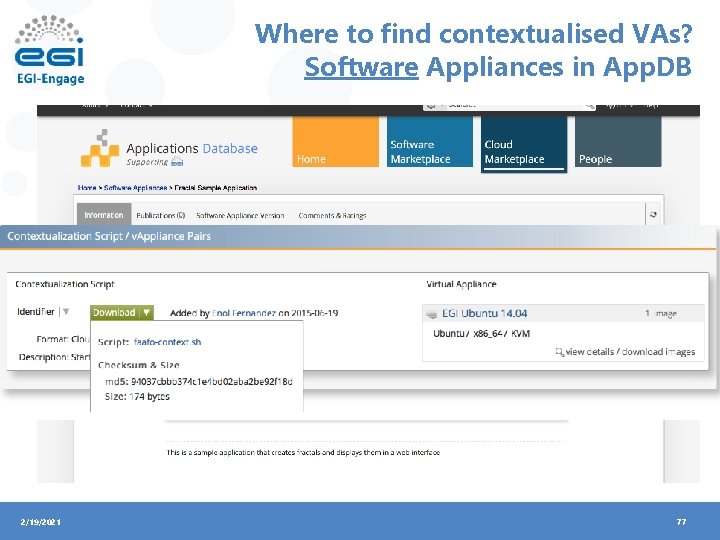This screenshot has width=720, height=540.
Task: Click 'Contextualization Script / vAppliance Pairs' header
Action: (x=109, y=236)
